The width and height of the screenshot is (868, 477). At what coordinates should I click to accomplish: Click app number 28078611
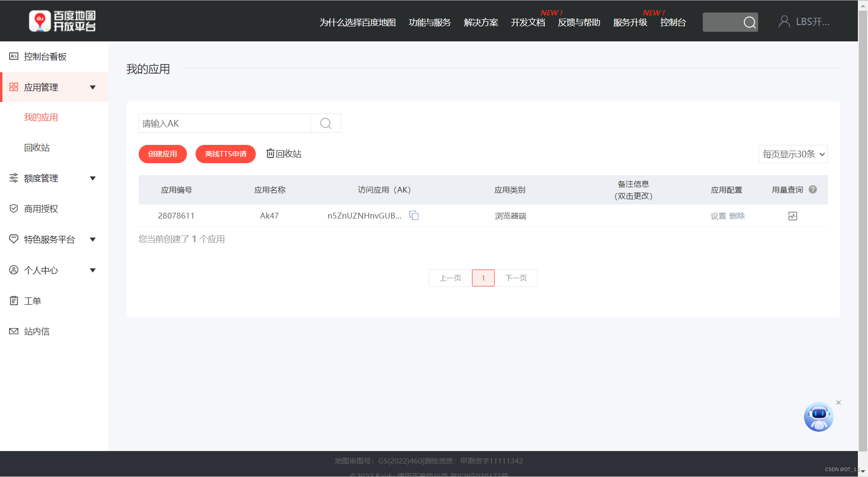coord(176,216)
